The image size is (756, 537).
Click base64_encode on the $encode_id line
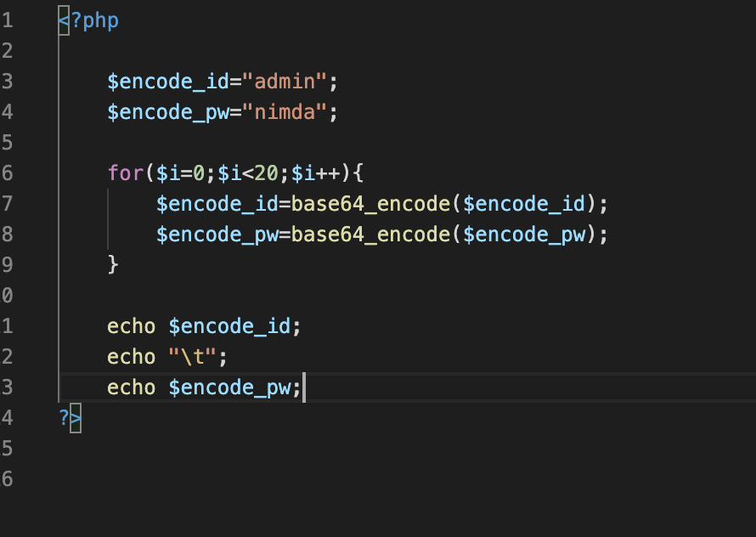370,204
